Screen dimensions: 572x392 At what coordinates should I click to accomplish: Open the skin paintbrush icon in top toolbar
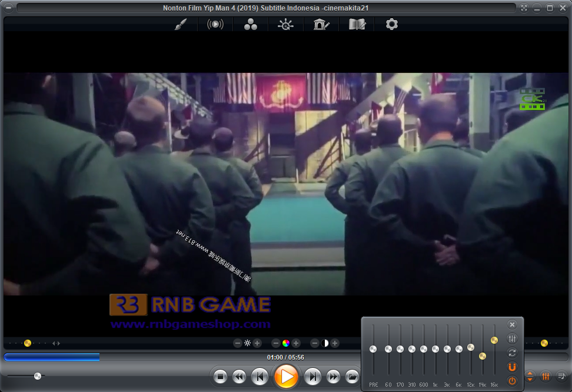click(x=181, y=25)
